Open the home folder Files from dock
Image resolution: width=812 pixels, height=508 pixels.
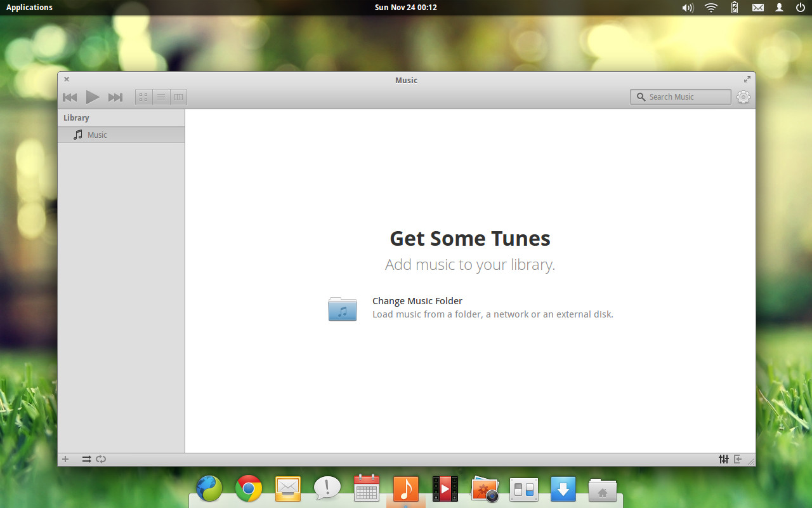coord(603,490)
